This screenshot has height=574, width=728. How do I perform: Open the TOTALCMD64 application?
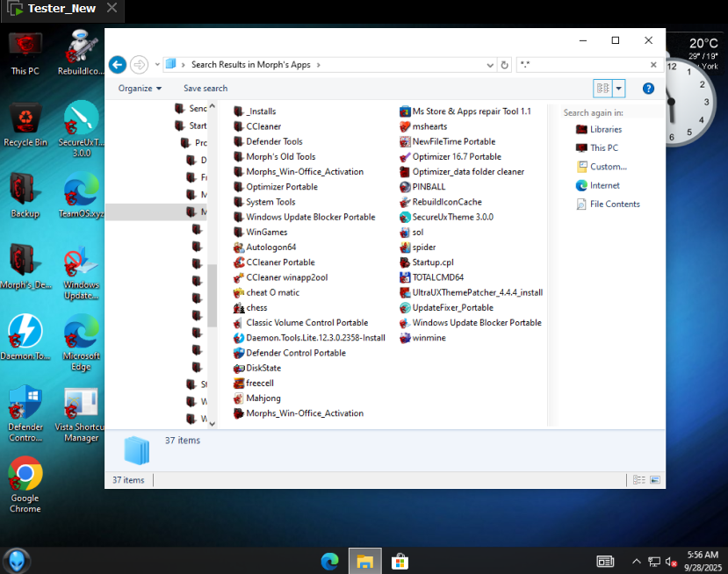point(437,277)
